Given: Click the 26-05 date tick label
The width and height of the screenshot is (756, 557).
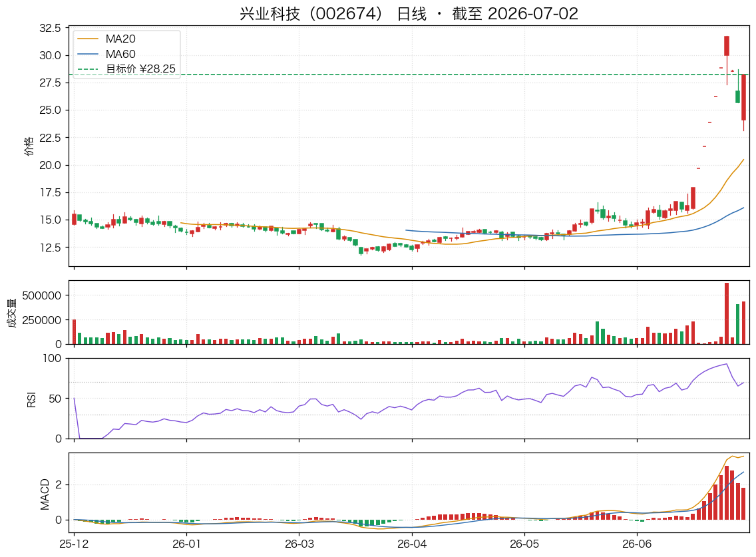Looking at the screenshot, I should coord(524,544).
